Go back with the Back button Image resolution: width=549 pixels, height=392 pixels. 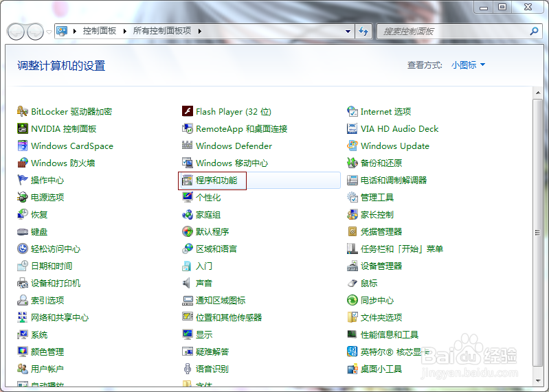[16, 32]
